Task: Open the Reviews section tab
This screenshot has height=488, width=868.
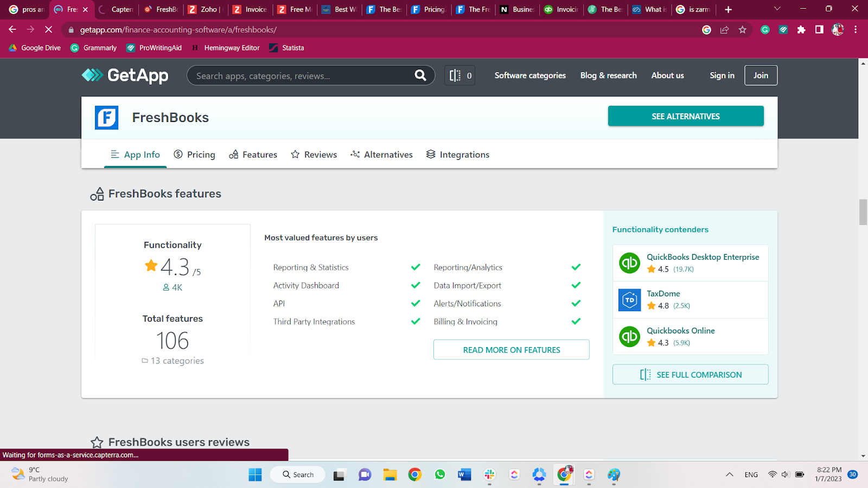Action: (x=314, y=155)
